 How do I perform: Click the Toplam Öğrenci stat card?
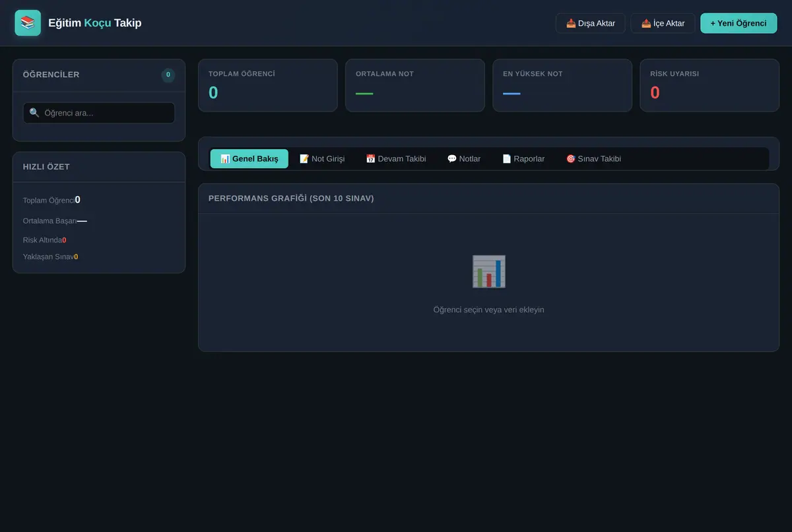coord(268,85)
